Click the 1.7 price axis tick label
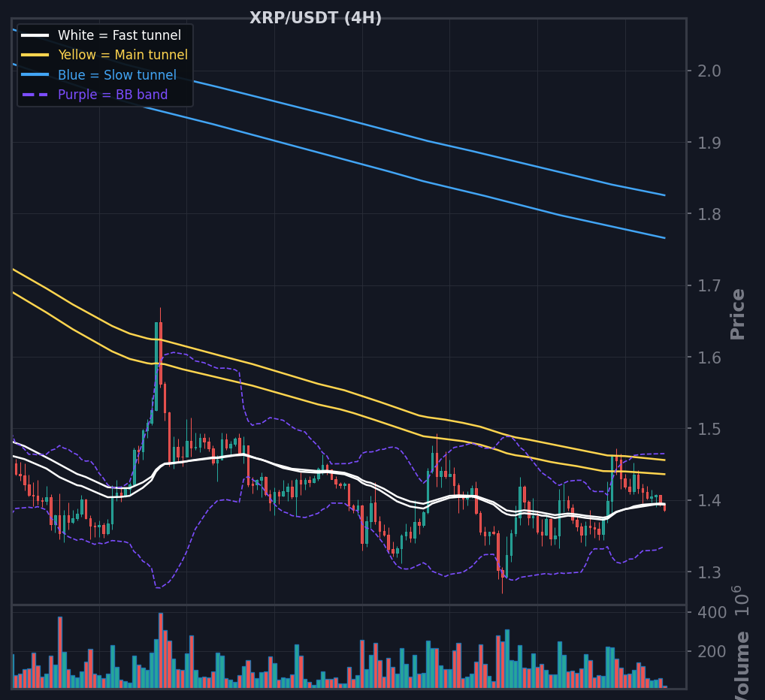This screenshot has width=765, height=700. coord(709,285)
